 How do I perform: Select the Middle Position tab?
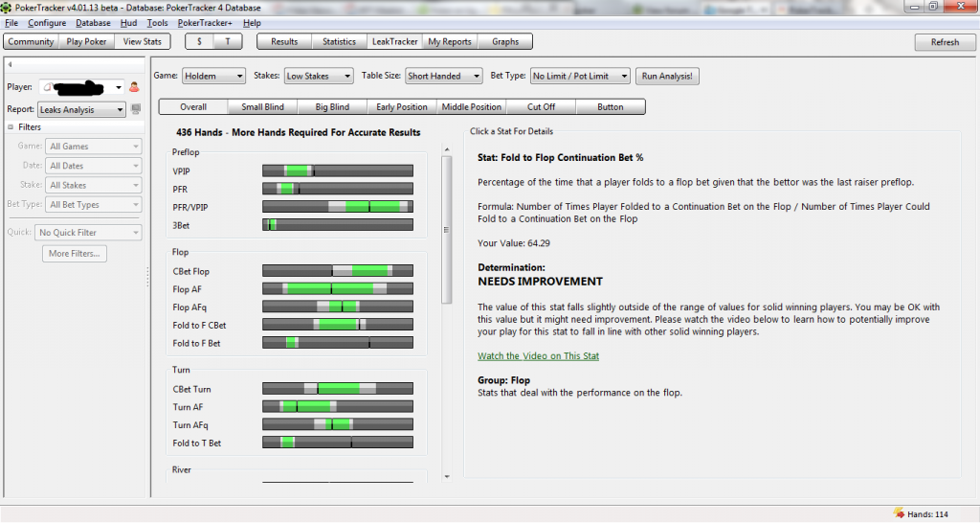pos(471,107)
